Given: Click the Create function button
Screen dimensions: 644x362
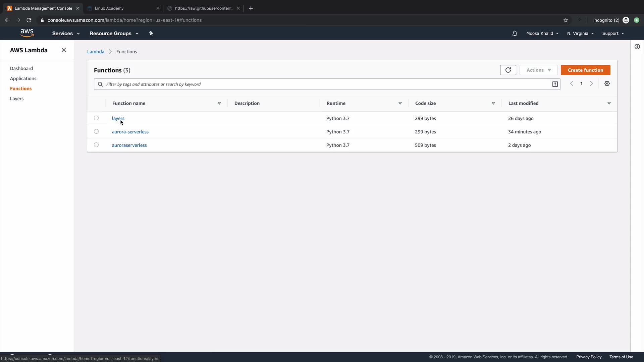Looking at the screenshot, I should (585, 70).
